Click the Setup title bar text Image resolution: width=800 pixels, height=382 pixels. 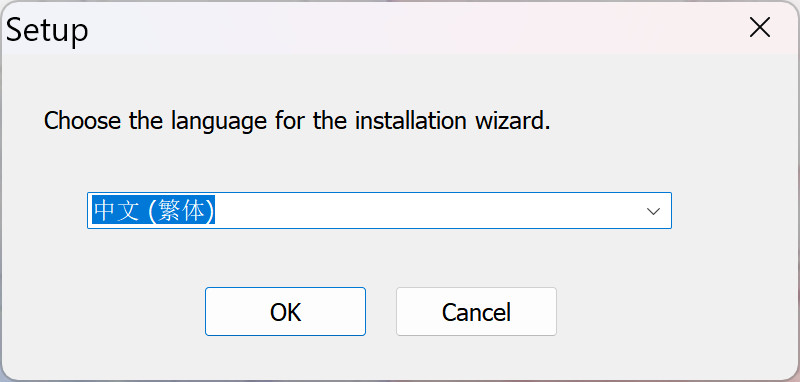click(x=47, y=30)
